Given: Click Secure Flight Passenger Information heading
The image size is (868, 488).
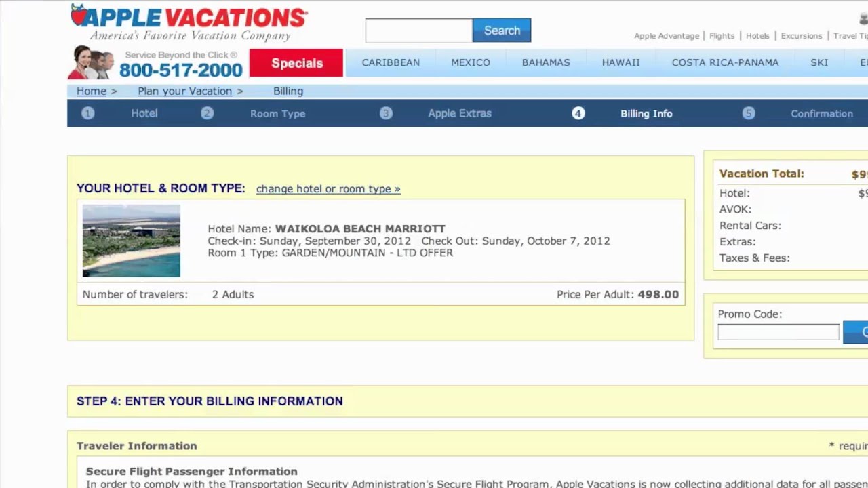Looking at the screenshot, I should [x=192, y=471].
